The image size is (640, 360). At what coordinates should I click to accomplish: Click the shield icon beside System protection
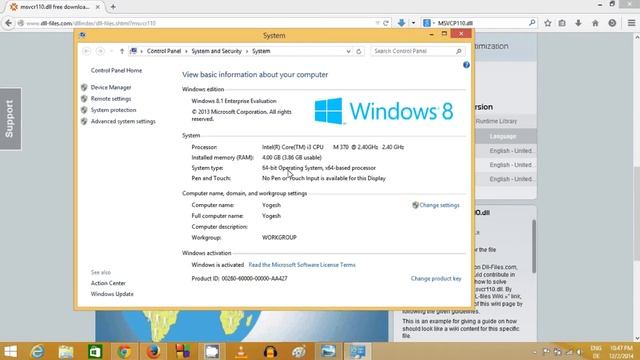(84, 110)
